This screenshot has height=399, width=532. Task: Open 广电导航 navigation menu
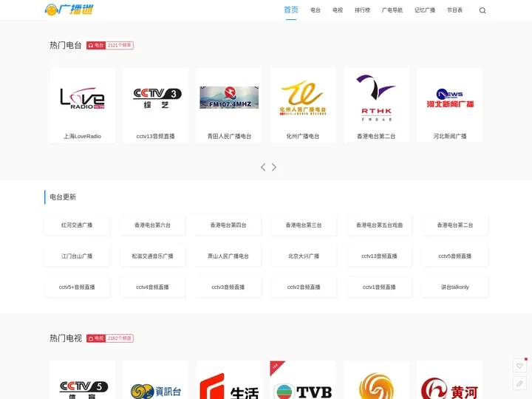pyautogui.click(x=392, y=10)
